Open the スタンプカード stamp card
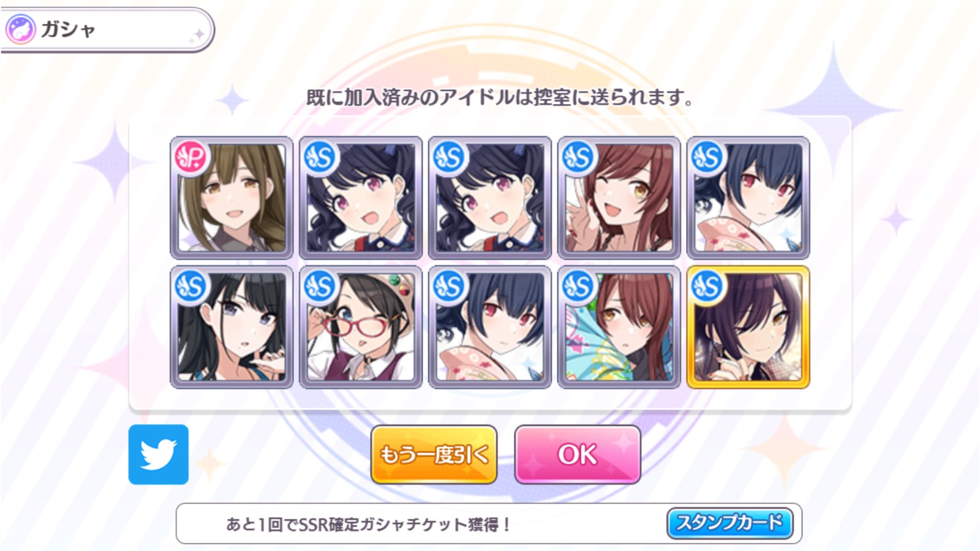Image resolution: width=980 pixels, height=551 pixels. pyautogui.click(x=729, y=523)
